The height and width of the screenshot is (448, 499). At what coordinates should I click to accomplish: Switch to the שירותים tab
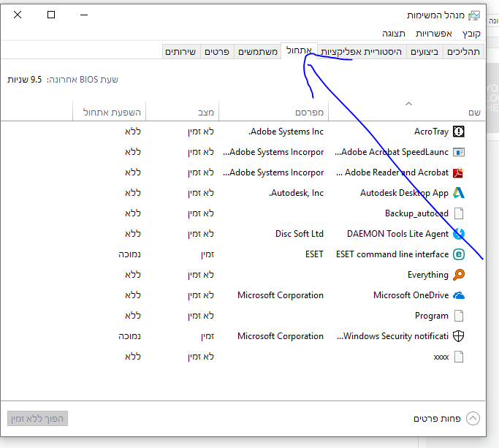coord(180,52)
